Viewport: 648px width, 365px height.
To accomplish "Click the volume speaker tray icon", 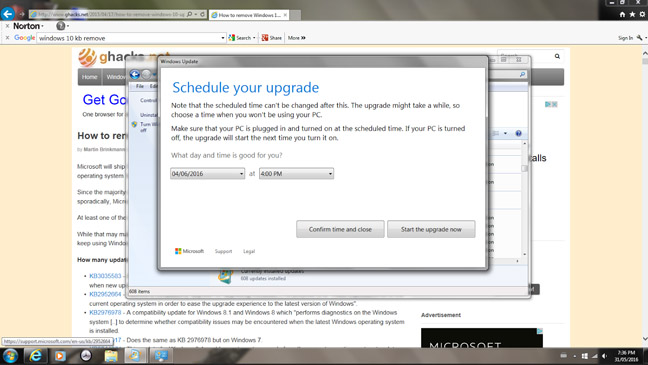I will point(605,356).
